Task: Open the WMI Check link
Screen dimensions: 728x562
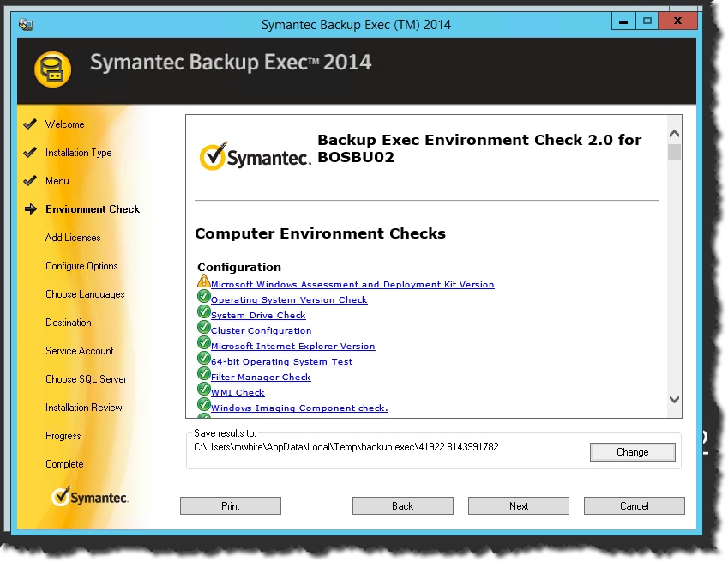Action: [238, 392]
